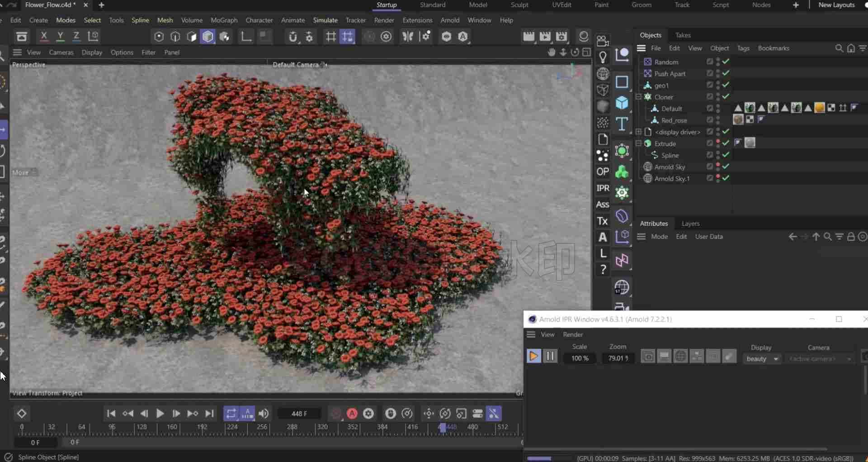Image resolution: width=868 pixels, height=462 pixels.
Task: Toggle the autokeying button in timeline
Action: [352, 414]
